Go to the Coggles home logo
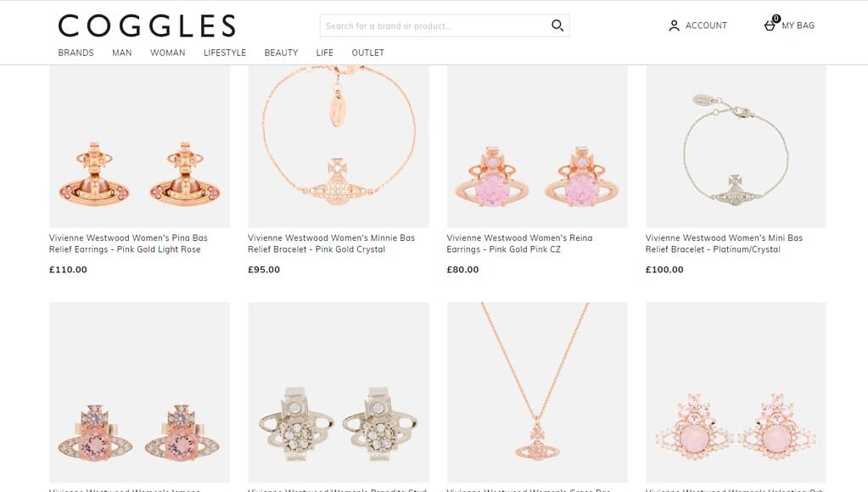868x492 pixels. [x=147, y=25]
